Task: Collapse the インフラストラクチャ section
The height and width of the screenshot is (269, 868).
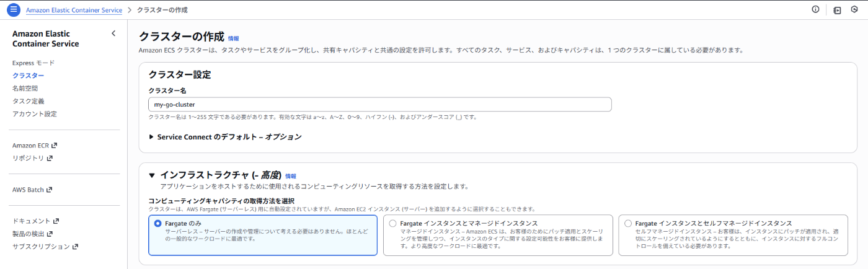Action: 152,176
